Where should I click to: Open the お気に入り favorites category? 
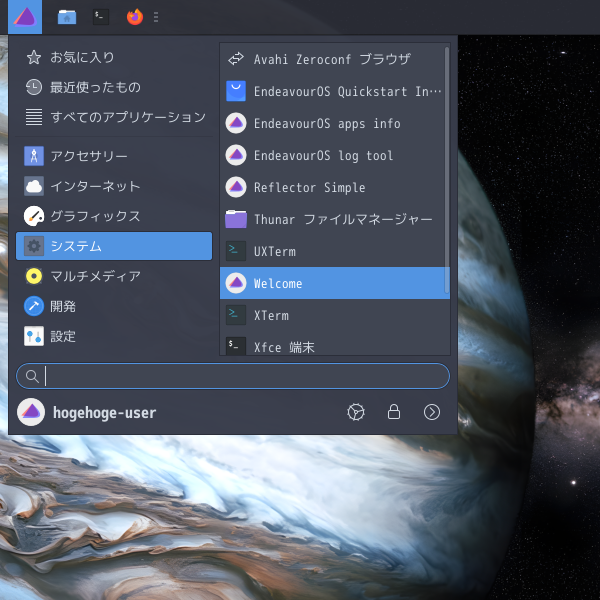pos(114,57)
